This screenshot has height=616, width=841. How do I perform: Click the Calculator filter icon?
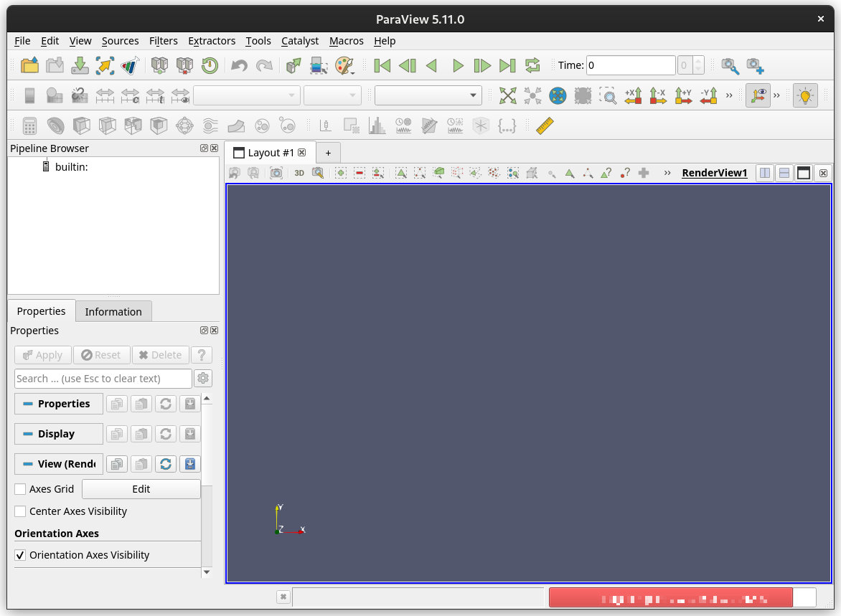pyautogui.click(x=29, y=126)
